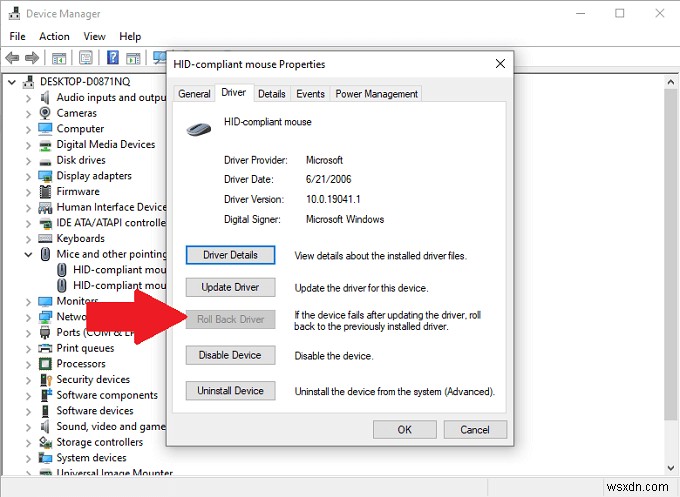Click the Disk drives icon
This screenshot has height=497, width=680.
point(45,161)
